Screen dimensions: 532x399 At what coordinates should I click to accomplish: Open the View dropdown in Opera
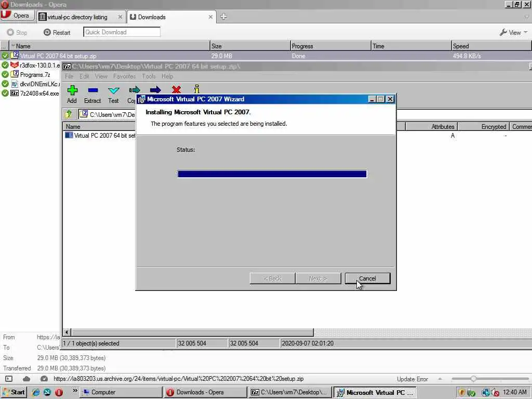tap(514, 32)
